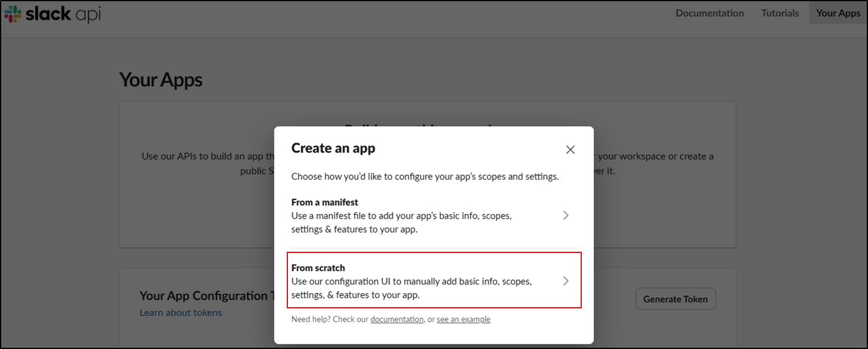Choose the From a manifest option title
This screenshot has height=349, width=868.
325,202
